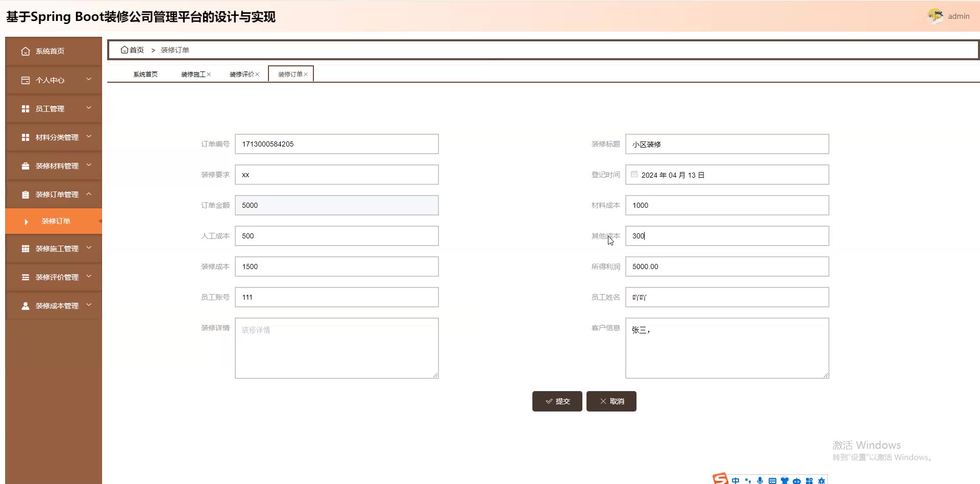Expand the 员工管理 menu chevron
The width and height of the screenshot is (980, 484).
tap(89, 108)
